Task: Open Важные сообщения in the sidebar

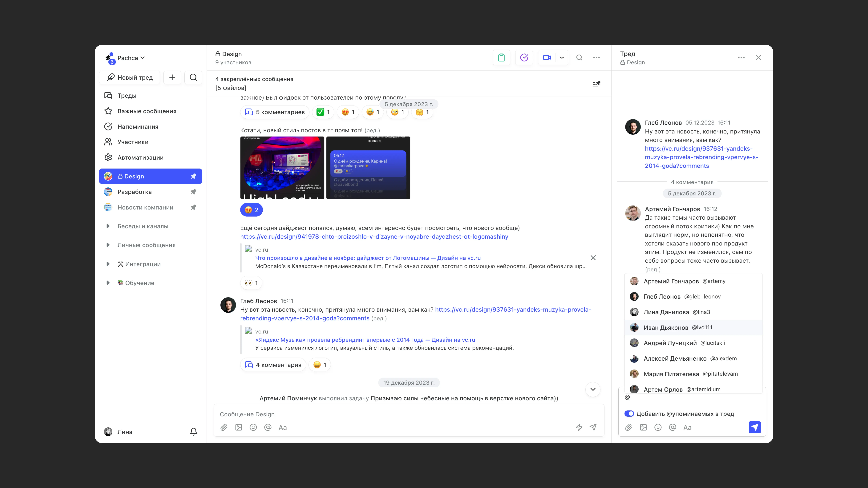Action: tap(147, 111)
